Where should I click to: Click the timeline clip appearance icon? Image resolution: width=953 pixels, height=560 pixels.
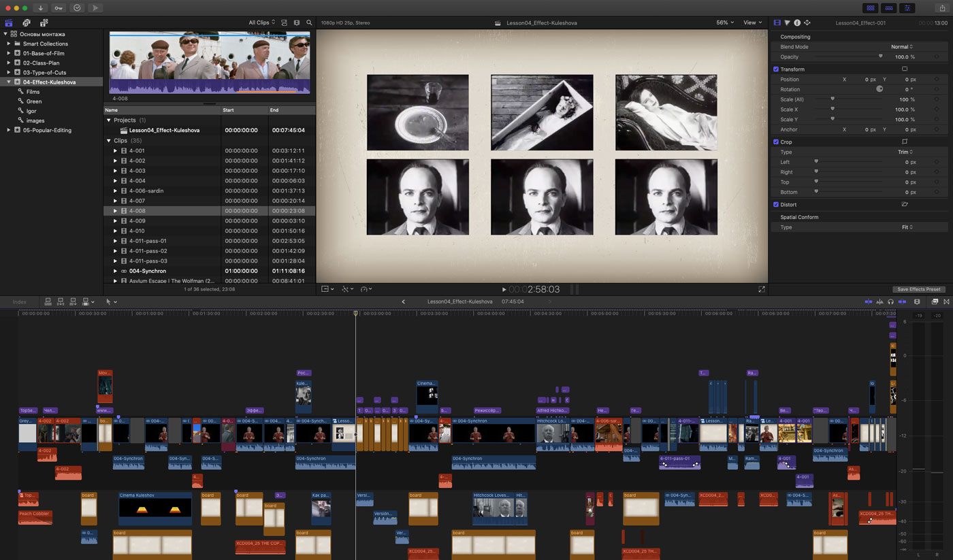click(917, 301)
